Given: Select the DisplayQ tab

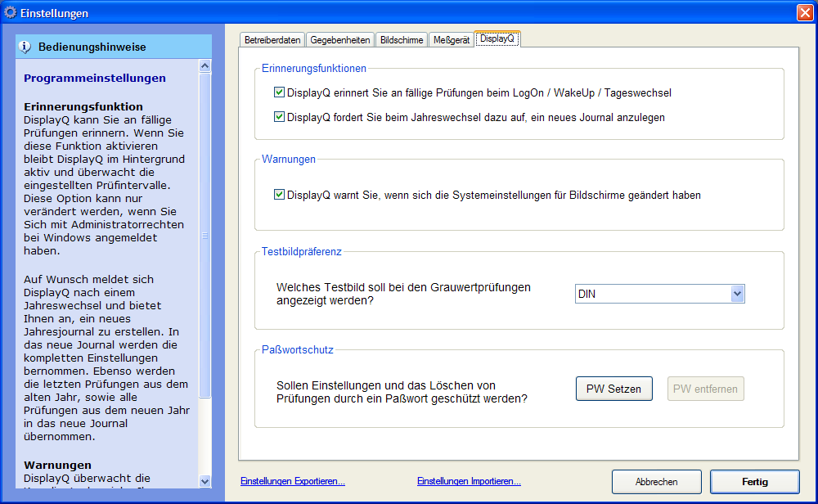Looking at the screenshot, I should (497, 38).
